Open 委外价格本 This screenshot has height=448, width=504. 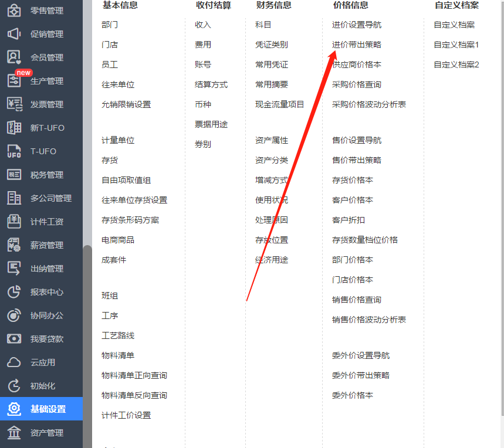point(353,395)
